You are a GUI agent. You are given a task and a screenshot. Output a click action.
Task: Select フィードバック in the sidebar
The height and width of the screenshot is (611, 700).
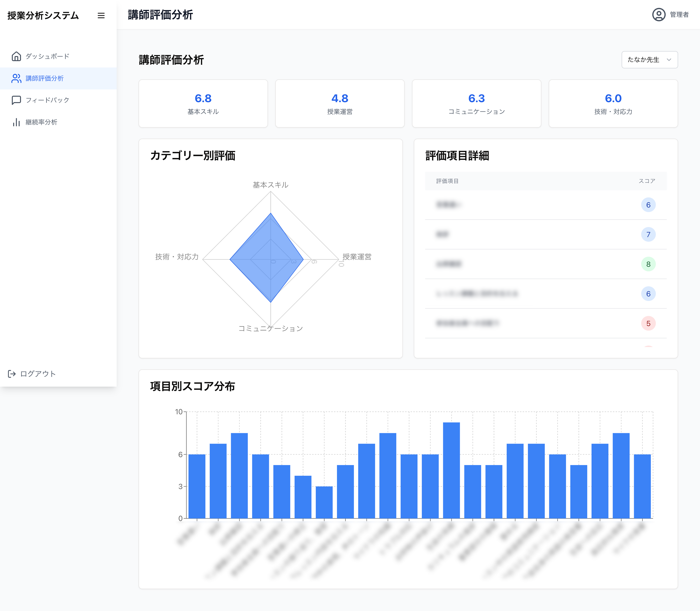[x=47, y=100]
